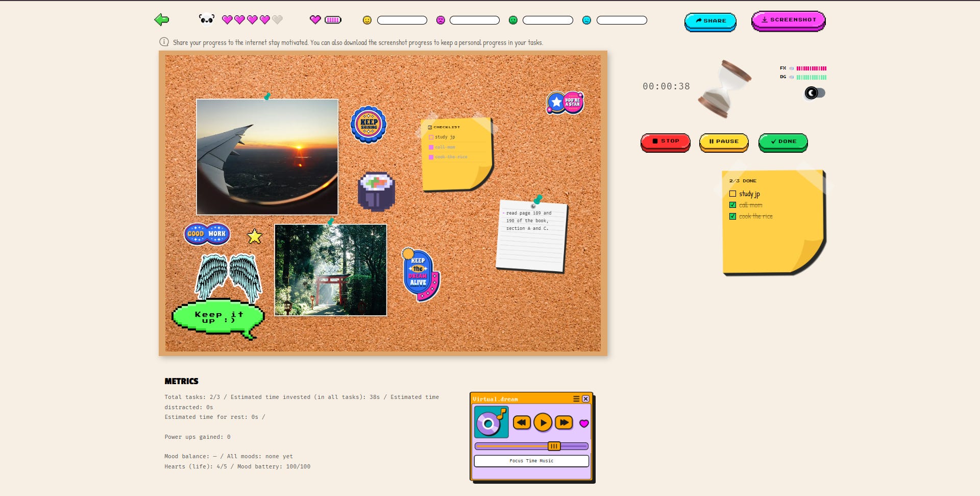Click the Keep the Dream Alive sticker
The height and width of the screenshot is (496, 980).
click(420, 275)
